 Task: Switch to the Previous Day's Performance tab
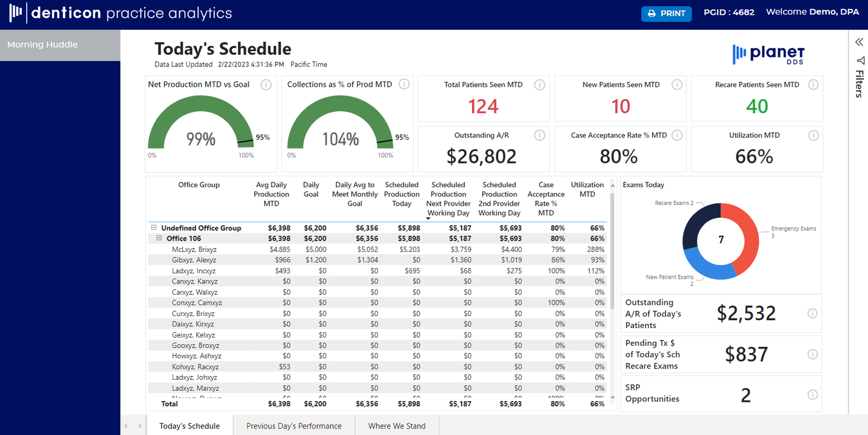293,425
